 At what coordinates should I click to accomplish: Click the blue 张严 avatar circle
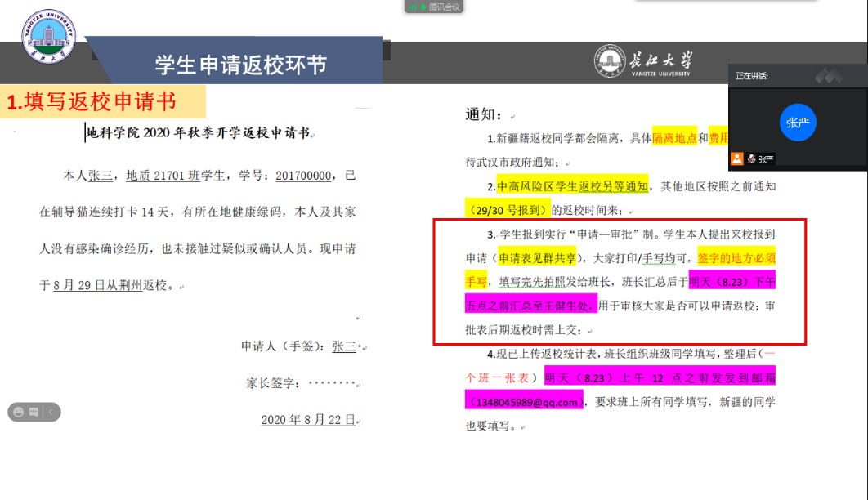tap(798, 123)
